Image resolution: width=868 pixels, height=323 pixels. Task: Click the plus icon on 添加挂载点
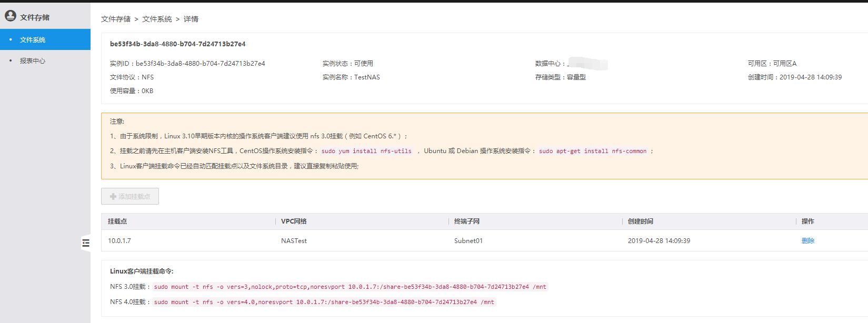(113, 196)
